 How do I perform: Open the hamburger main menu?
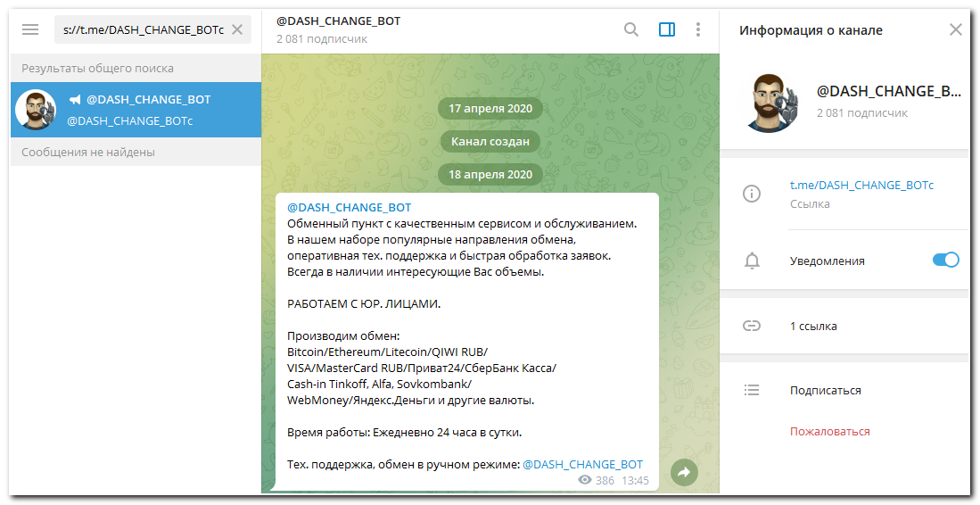point(30,29)
